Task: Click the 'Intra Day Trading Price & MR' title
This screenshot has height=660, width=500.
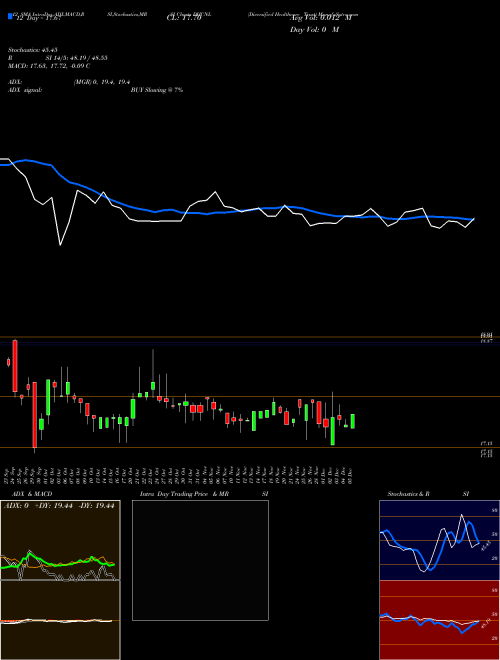Action: tap(184, 494)
